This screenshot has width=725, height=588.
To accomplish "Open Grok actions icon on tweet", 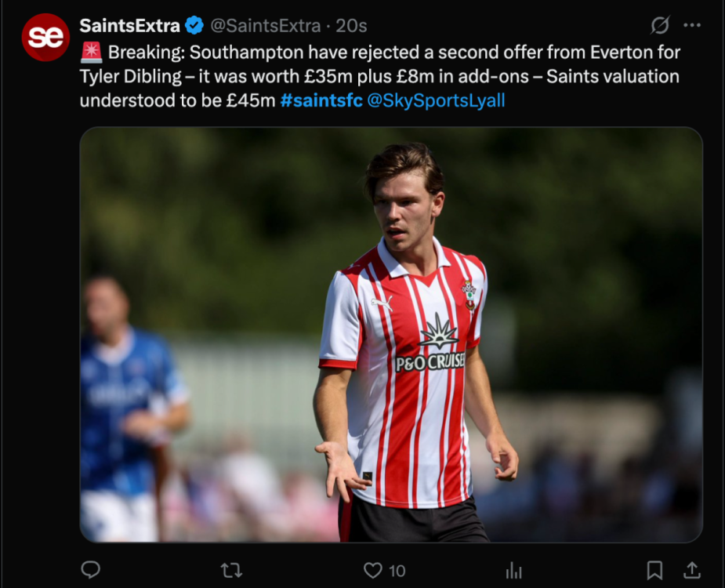I will click(x=660, y=26).
